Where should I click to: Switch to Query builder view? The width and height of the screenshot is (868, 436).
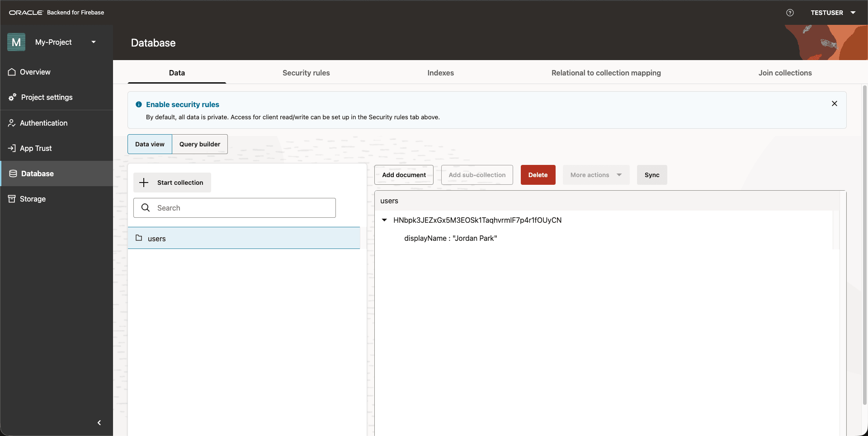pyautogui.click(x=200, y=144)
